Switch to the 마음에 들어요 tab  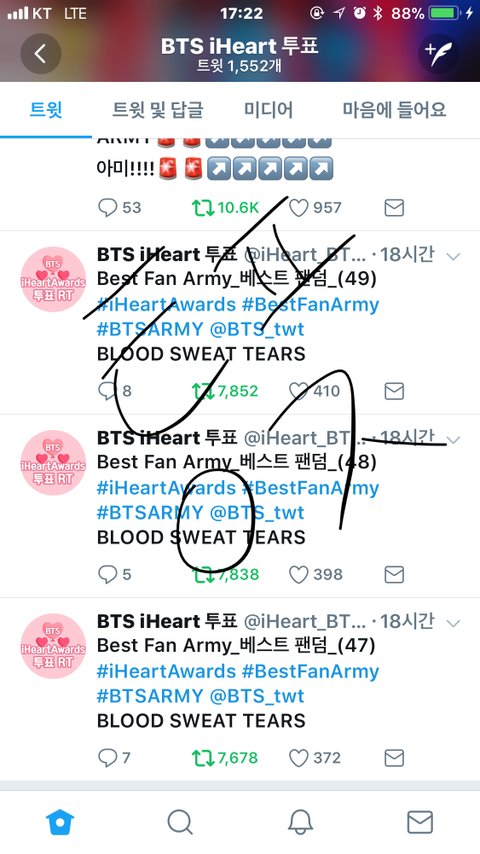point(394,110)
